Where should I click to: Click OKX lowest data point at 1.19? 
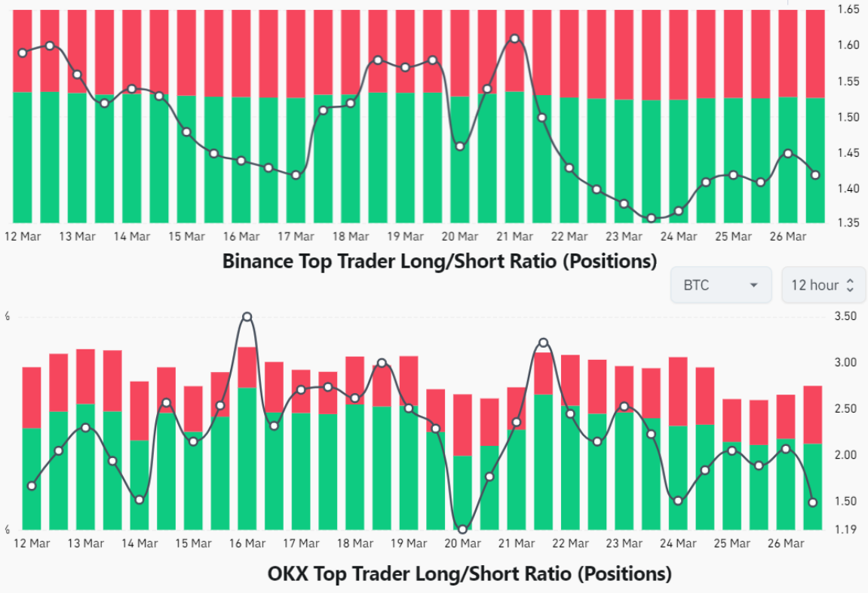pos(462,529)
